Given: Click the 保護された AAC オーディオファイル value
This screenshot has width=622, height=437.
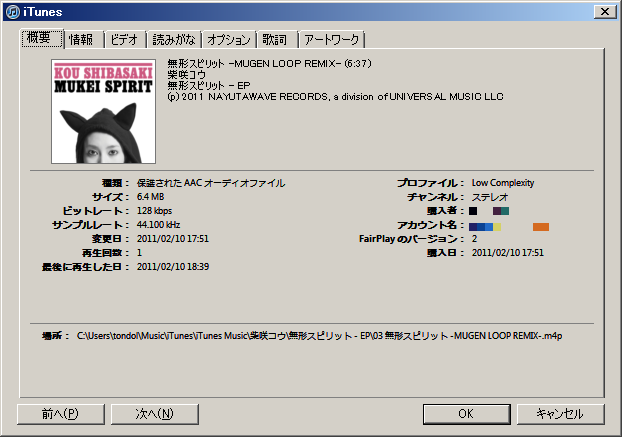Looking at the screenshot, I should [211, 183].
